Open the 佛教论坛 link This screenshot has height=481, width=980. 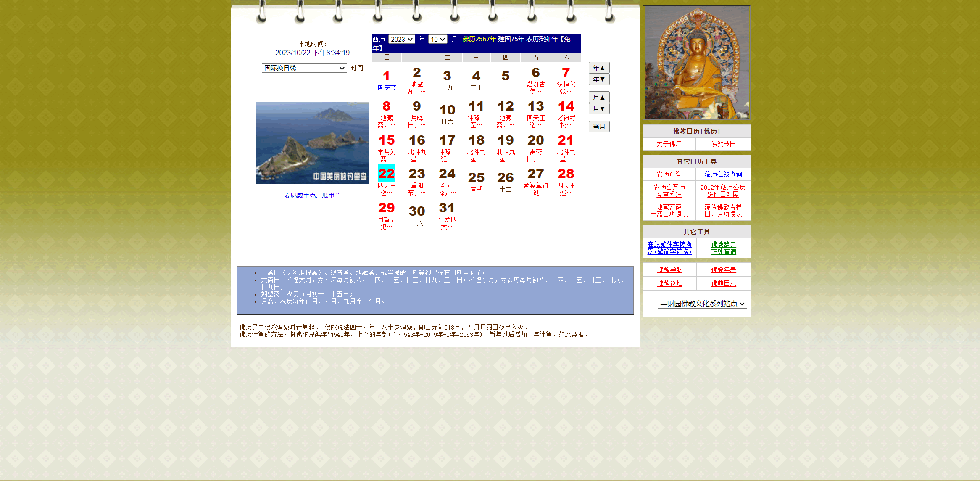(669, 283)
